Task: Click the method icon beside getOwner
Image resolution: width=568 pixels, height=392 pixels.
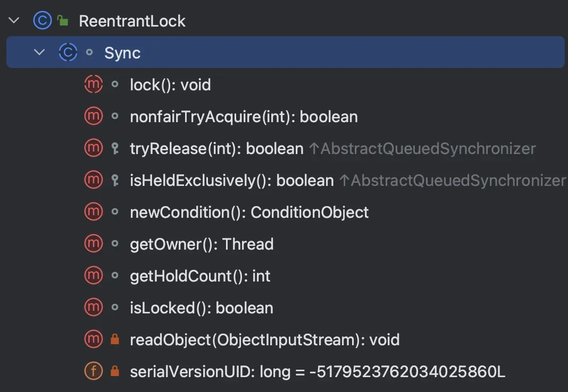Action: pyautogui.click(x=93, y=244)
